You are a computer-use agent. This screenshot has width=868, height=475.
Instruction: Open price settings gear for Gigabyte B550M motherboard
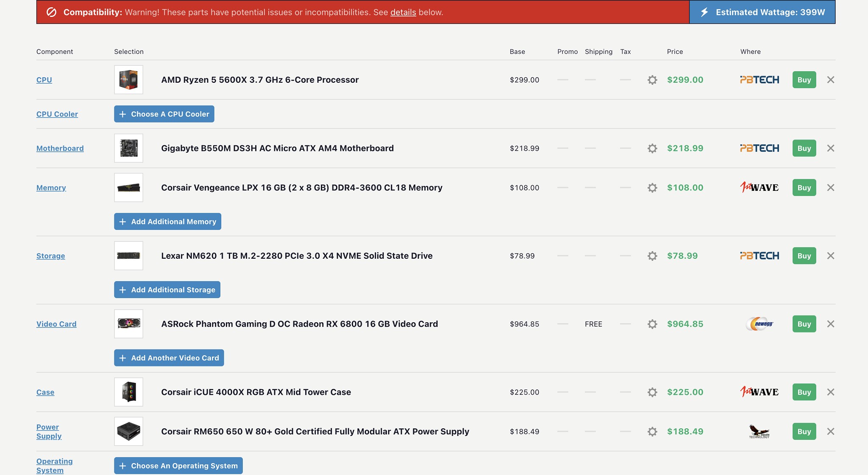coord(652,148)
